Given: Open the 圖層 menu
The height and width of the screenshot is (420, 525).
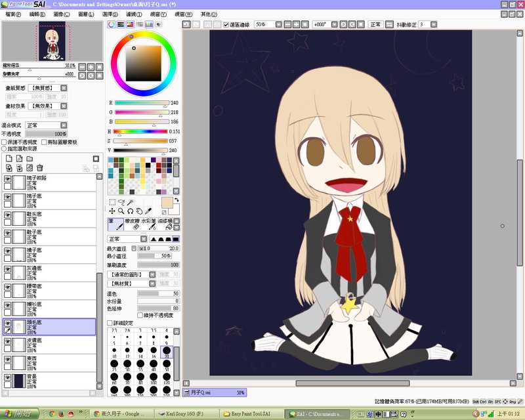Looking at the screenshot, I should (x=86, y=14).
